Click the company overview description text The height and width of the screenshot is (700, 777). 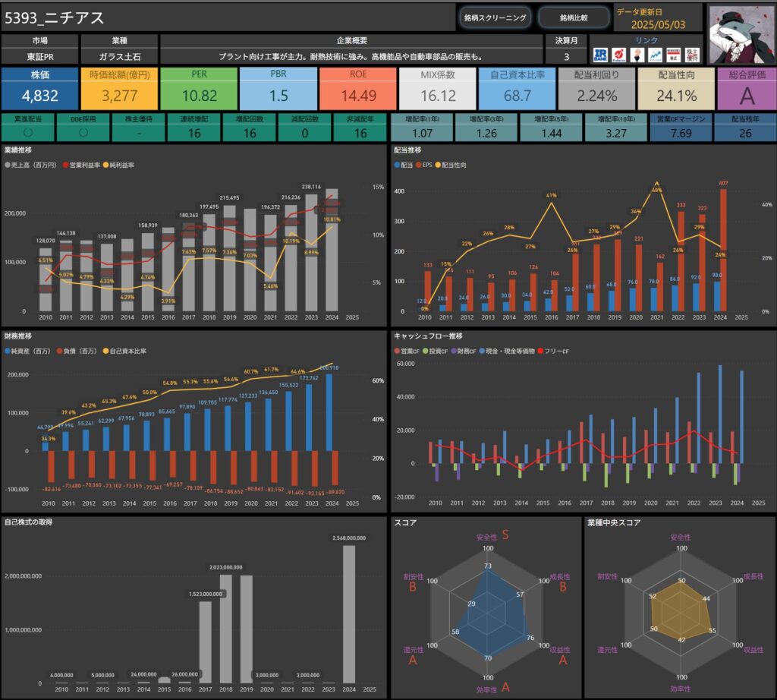tap(351, 56)
